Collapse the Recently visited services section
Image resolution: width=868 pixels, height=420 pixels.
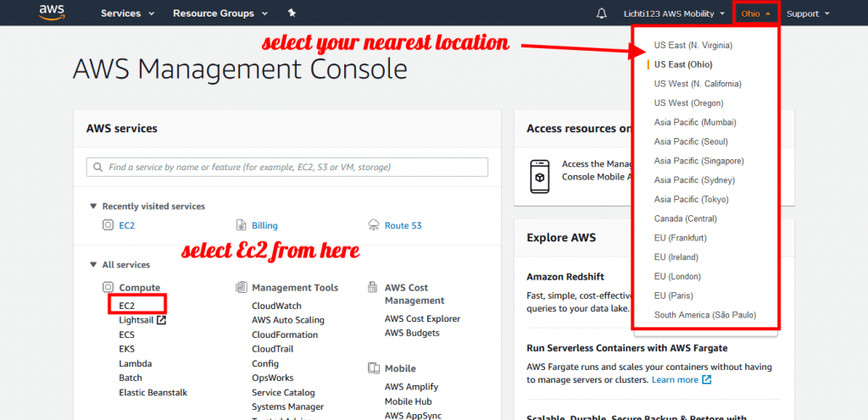click(93, 206)
